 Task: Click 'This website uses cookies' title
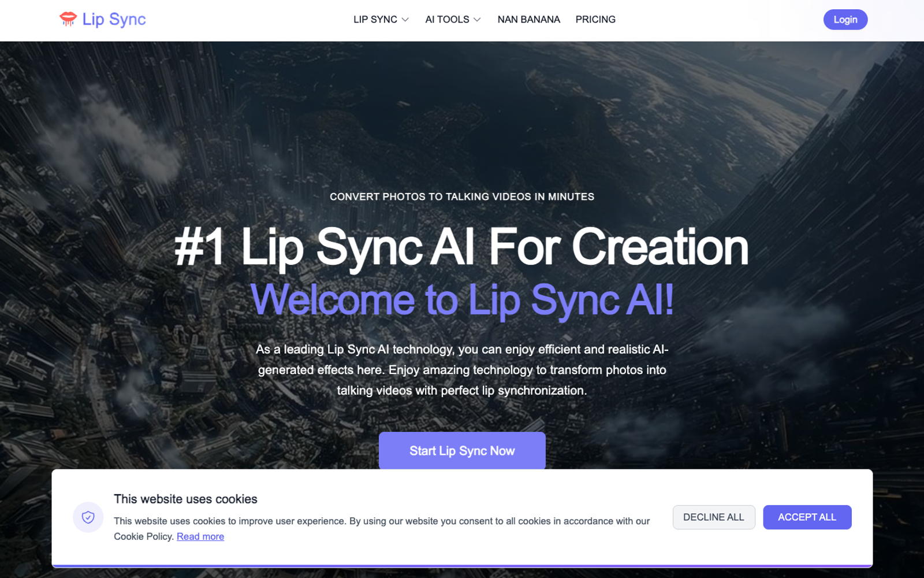185,499
